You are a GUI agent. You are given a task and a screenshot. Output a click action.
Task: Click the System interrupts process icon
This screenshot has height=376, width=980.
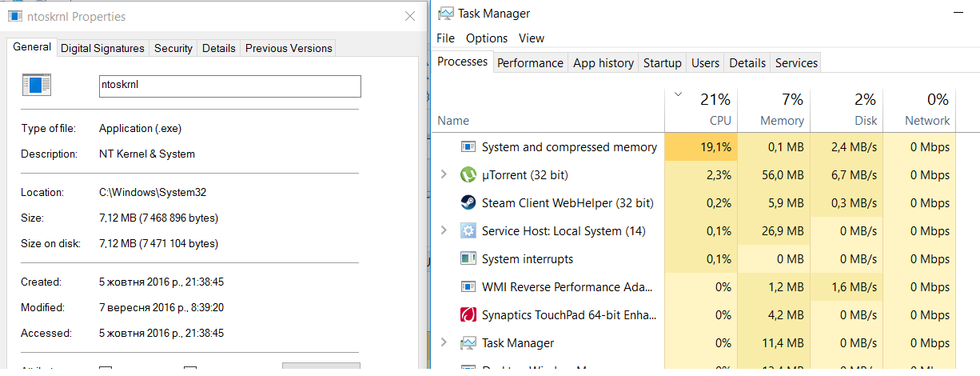tap(468, 259)
